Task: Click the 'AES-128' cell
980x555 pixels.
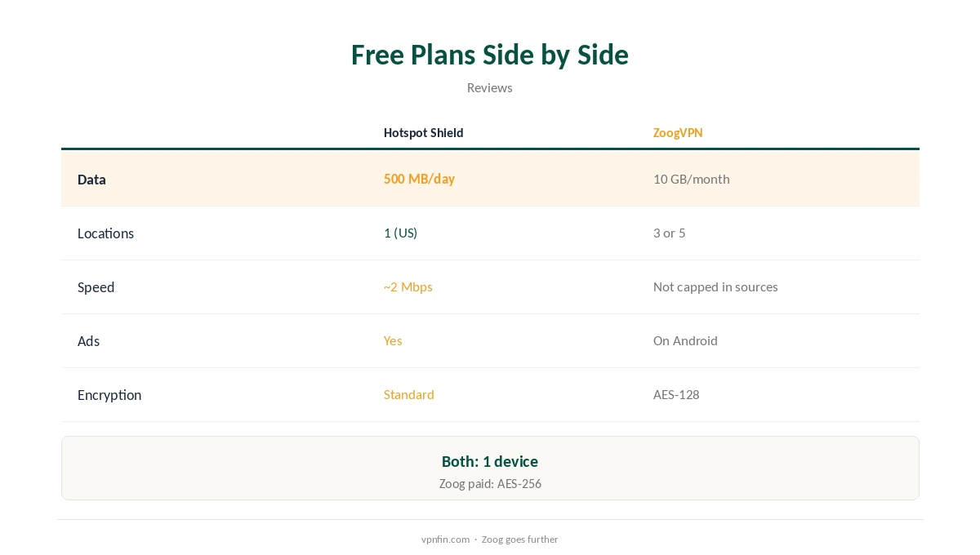Action: [676, 394]
